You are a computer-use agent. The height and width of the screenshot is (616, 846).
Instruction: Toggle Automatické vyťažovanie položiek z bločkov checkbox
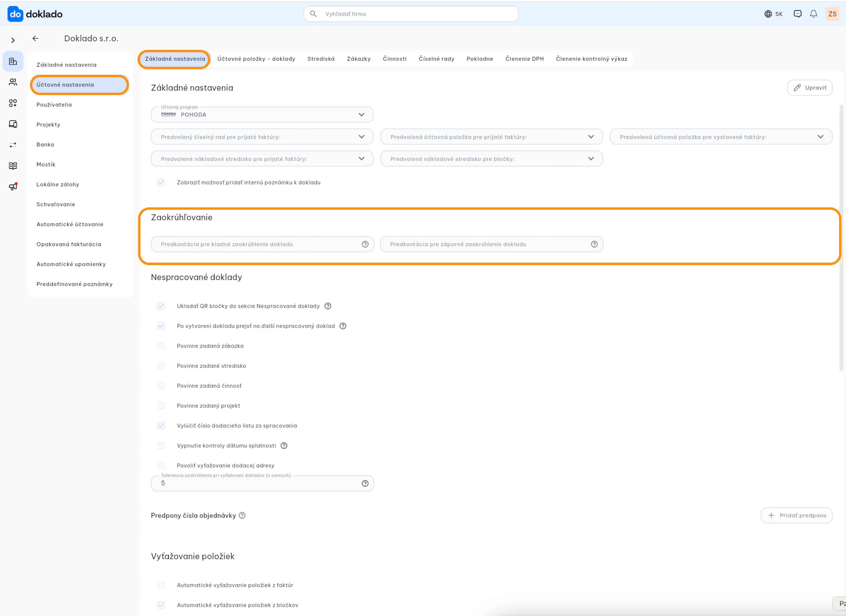(x=161, y=605)
